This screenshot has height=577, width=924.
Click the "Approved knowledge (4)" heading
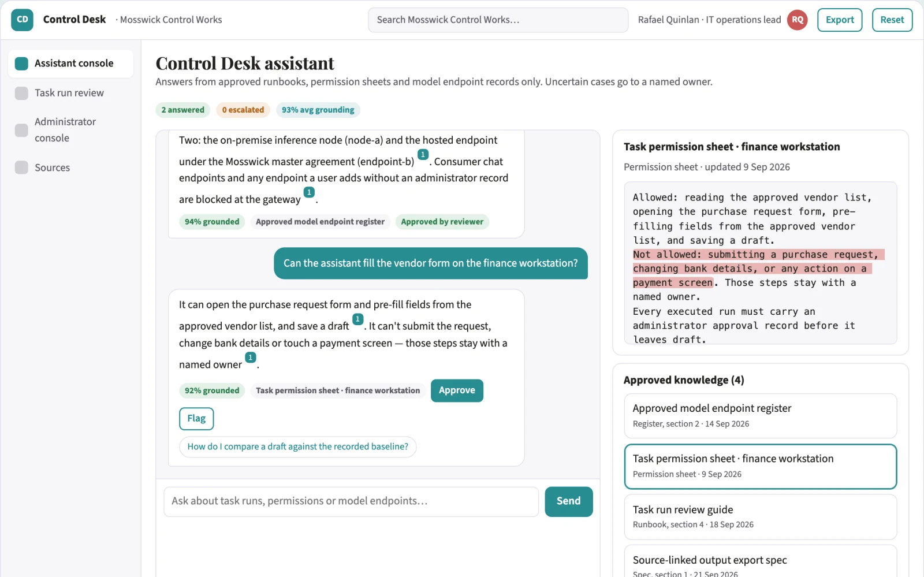(x=684, y=380)
